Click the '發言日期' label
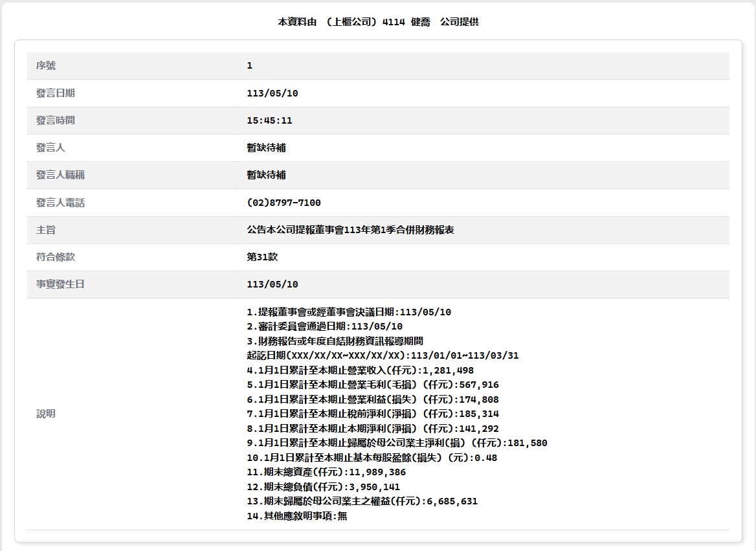 tap(56, 93)
